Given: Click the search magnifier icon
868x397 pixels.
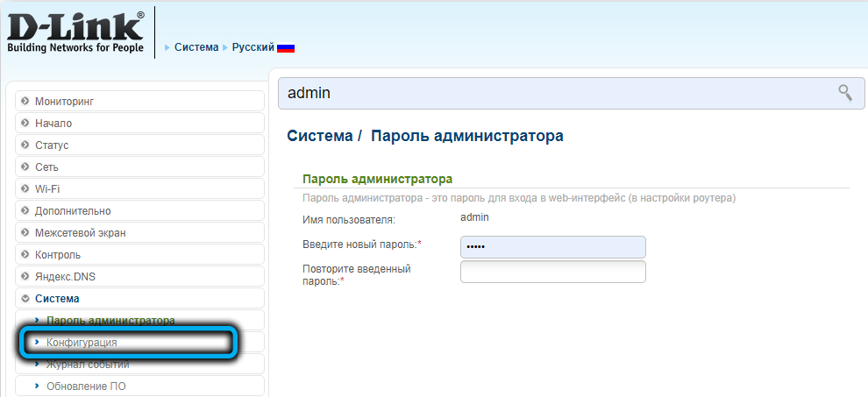Looking at the screenshot, I should pos(844,92).
